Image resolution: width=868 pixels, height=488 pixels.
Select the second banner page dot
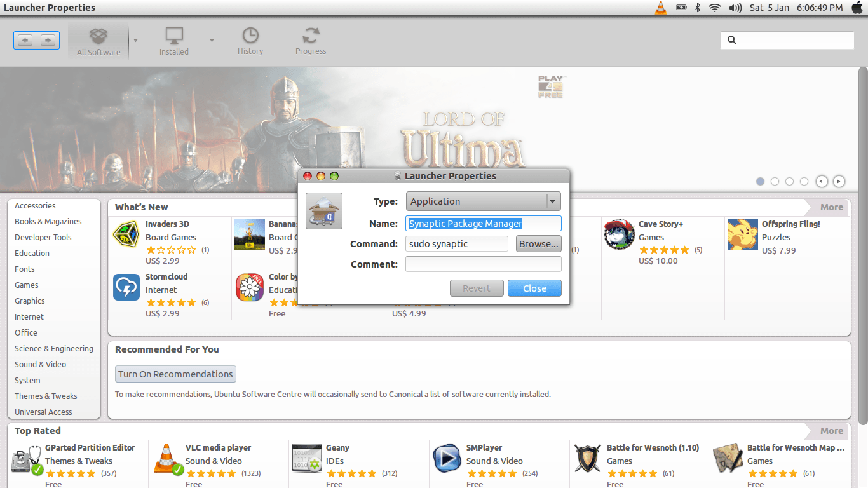[x=775, y=181]
